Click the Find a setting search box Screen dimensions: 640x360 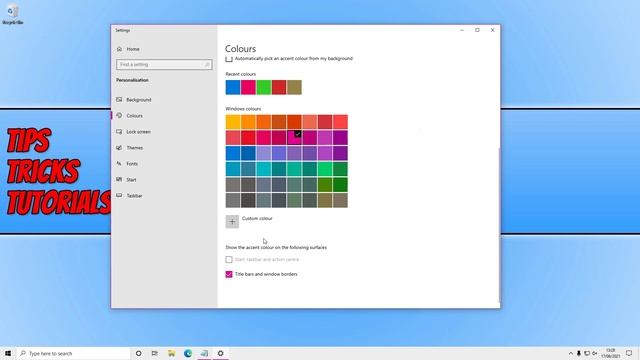pyautogui.click(x=164, y=64)
